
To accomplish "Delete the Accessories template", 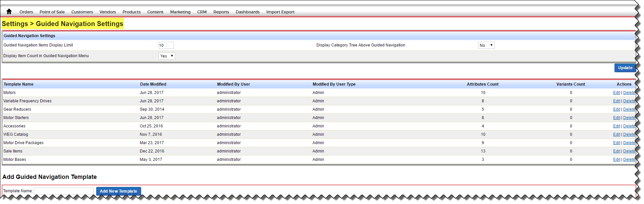I will [629, 126].
